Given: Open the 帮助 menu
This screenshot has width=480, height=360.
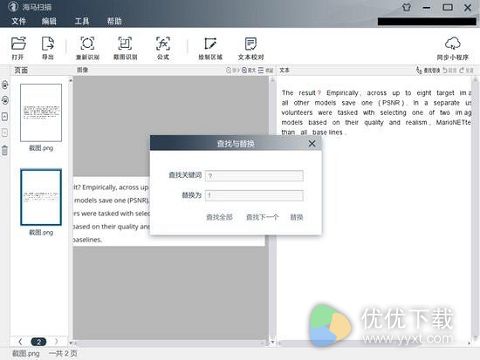Looking at the screenshot, I should pos(114,21).
